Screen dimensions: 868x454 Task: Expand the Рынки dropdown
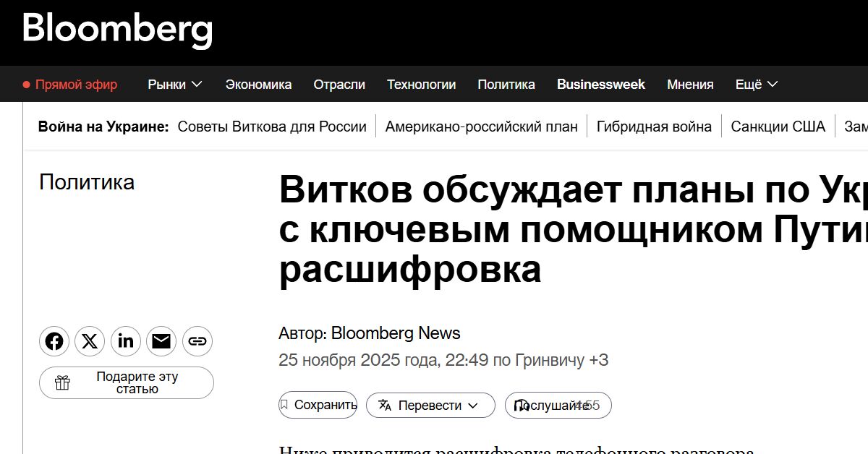(x=174, y=84)
